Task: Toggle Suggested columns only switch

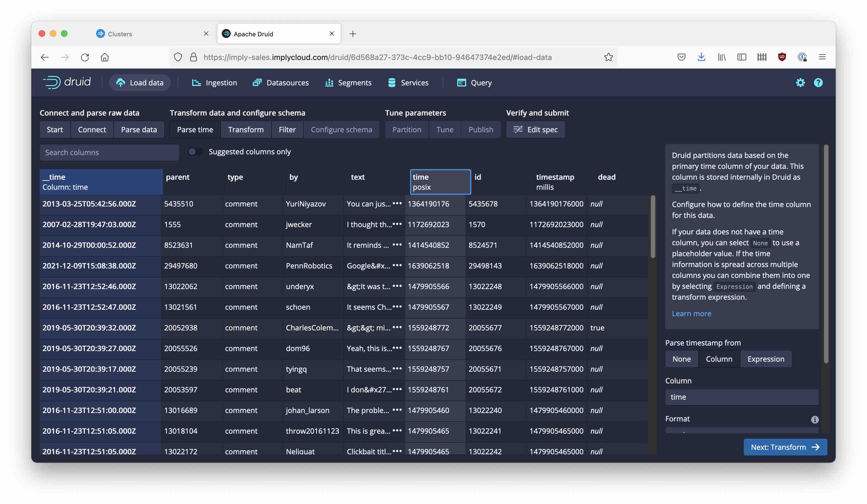Action: pyautogui.click(x=196, y=152)
